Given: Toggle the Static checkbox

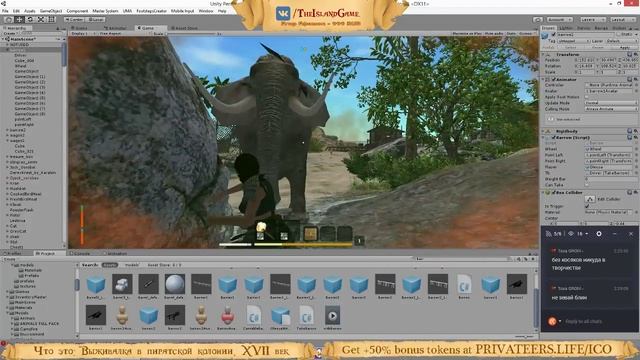Looking at the screenshot, I should [618, 35].
